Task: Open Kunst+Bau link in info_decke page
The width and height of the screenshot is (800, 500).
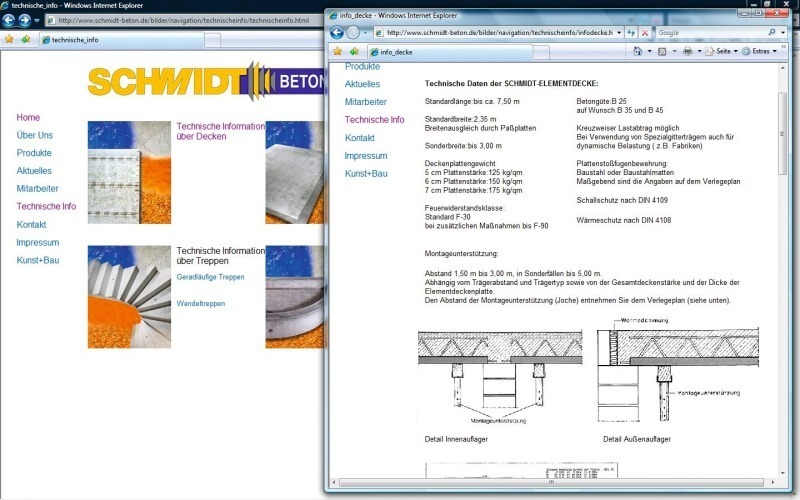Action: [366, 173]
